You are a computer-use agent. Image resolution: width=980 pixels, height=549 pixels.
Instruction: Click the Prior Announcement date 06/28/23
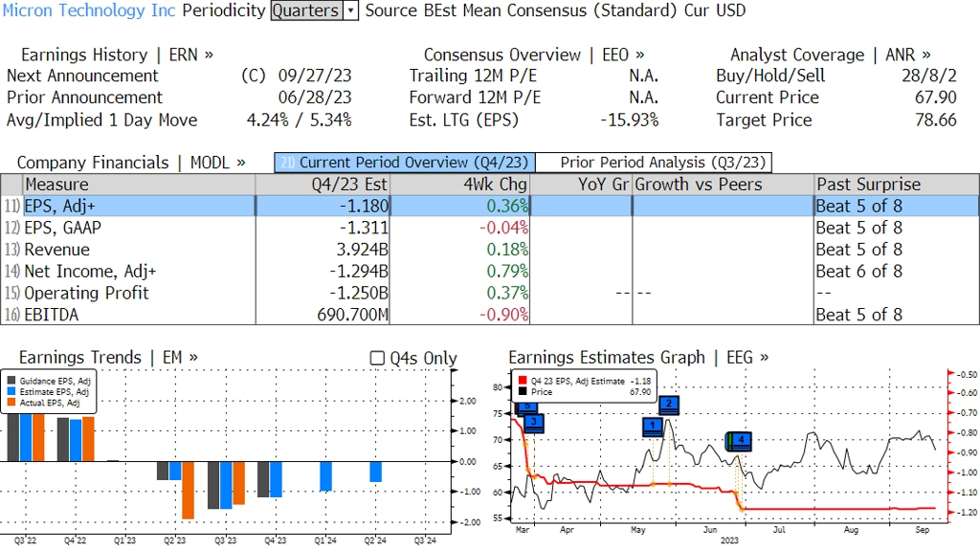[x=315, y=98]
